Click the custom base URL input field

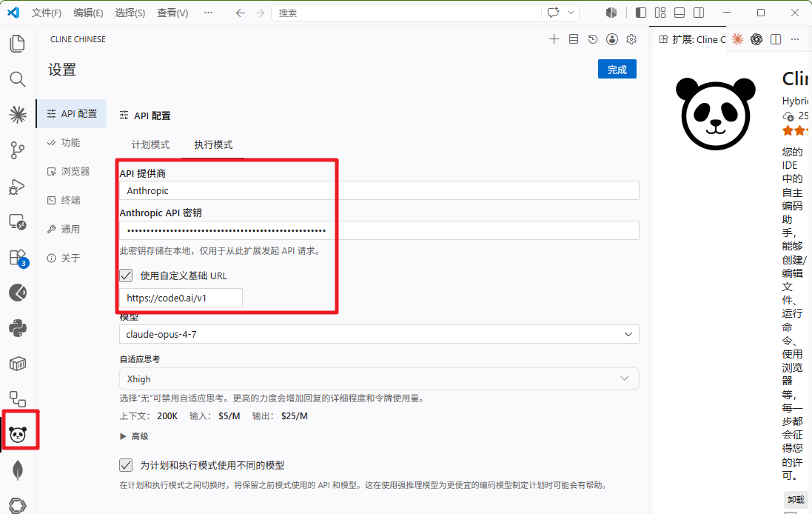(x=181, y=298)
